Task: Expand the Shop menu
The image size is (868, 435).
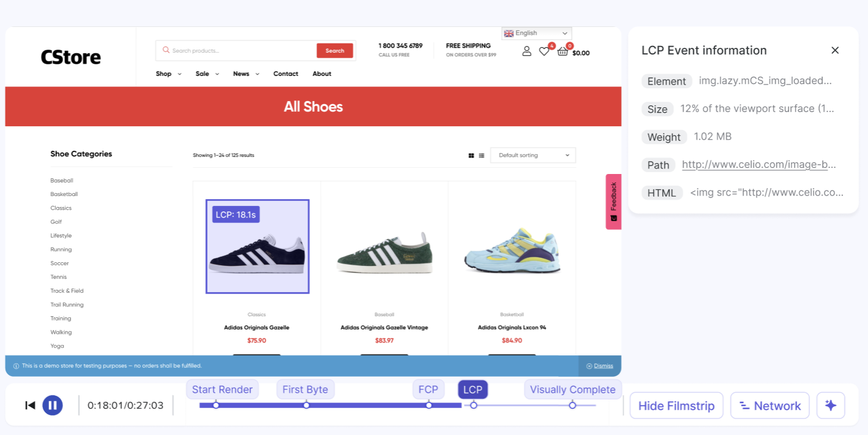Action: pyautogui.click(x=168, y=74)
